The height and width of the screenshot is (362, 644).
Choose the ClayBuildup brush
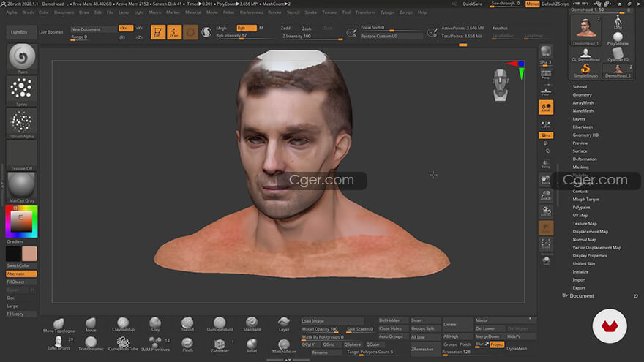point(123,324)
